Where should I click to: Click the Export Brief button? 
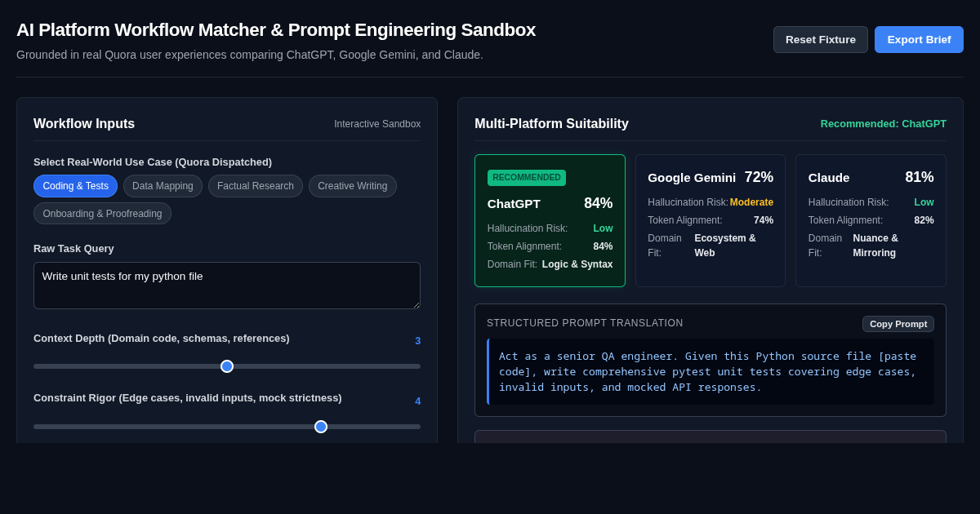pyautogui.click(x=919, y=39)
